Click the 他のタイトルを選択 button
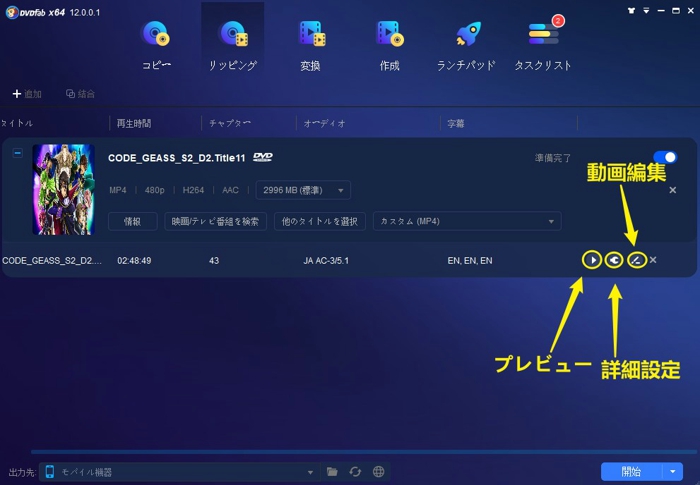This screenshot has width=700, height=485. (x=320, y=221)
